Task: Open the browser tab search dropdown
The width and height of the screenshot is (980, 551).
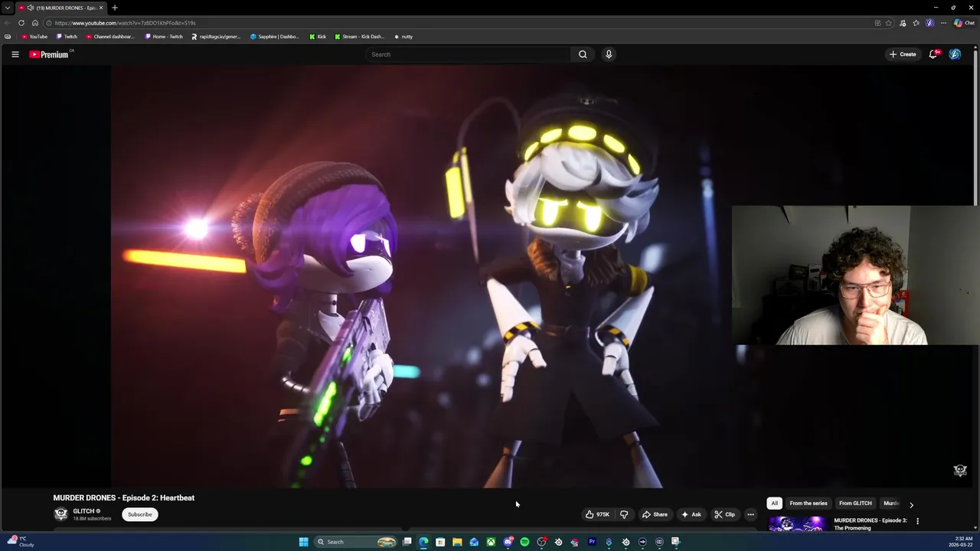Action: [x=8, y=8]
